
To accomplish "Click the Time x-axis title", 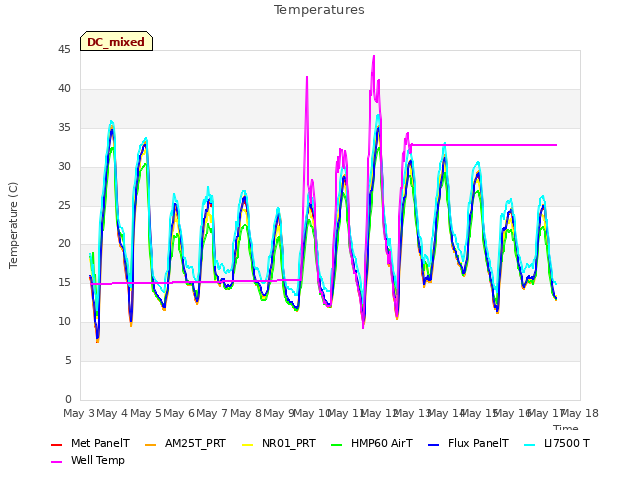I will 566,427.
